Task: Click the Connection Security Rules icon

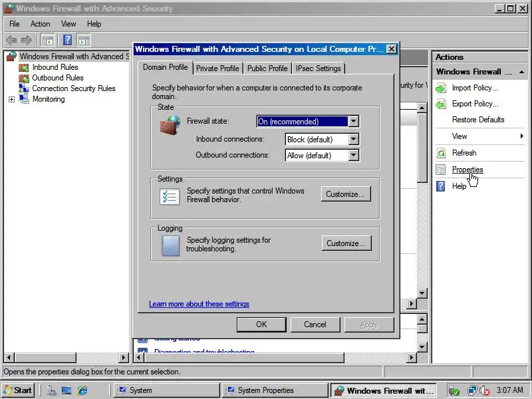Action: [24, 88]
